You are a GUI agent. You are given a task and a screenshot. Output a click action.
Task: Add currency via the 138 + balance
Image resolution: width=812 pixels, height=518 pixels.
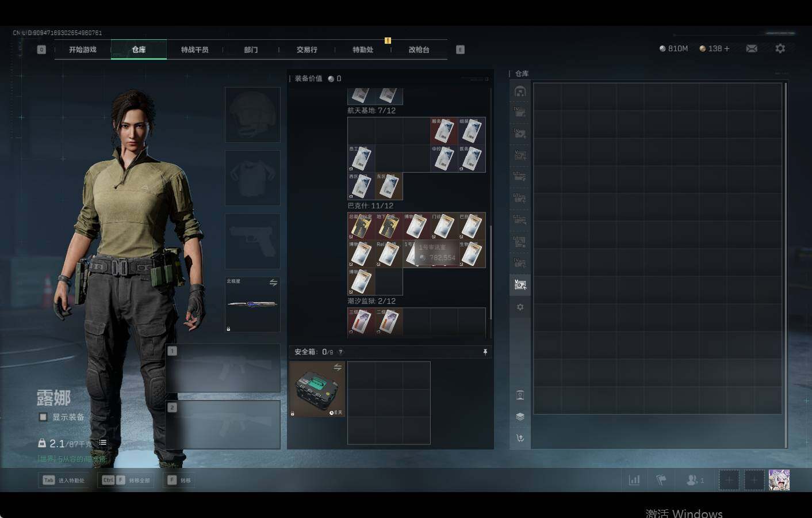coord(714,48)
